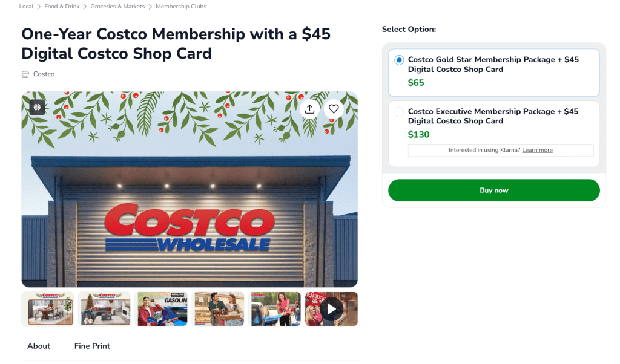Go to Local breadcrumb link
The image size is (620, 364).
click(26, 7)
